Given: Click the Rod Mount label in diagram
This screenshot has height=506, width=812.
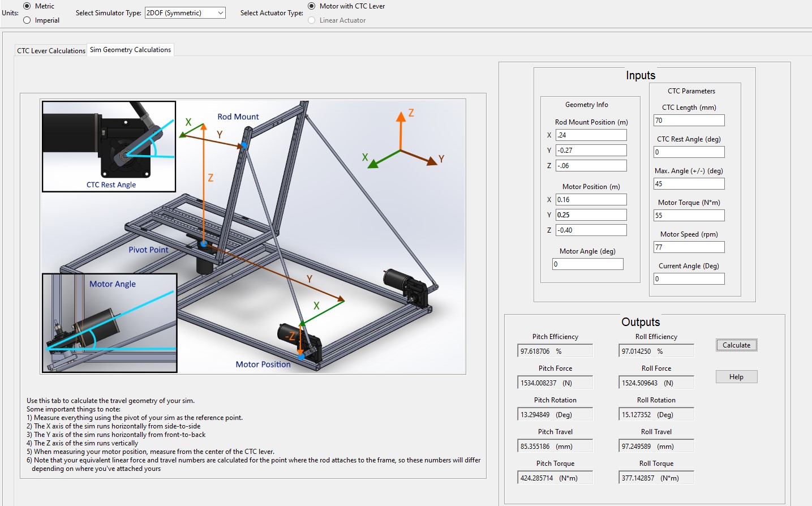Looking at the screenshot, I should pos(238,117).
